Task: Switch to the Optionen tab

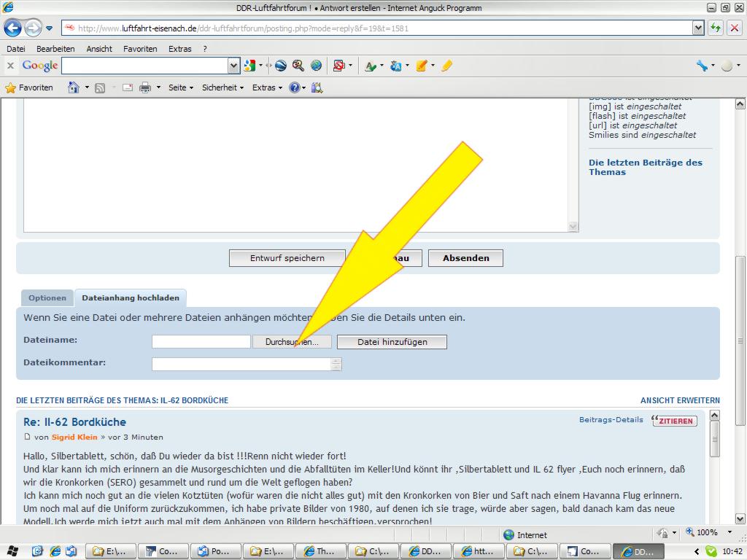Action: tap(47, 297)
